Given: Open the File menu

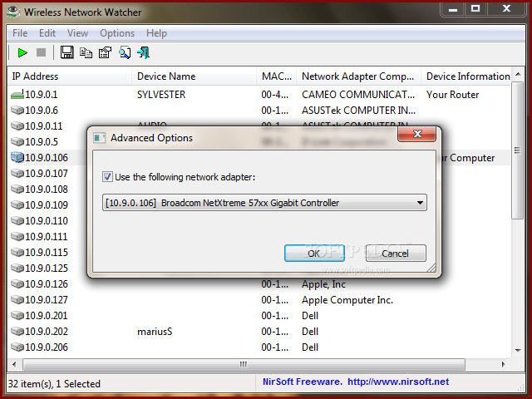Looking at the screenshot, I should pyautogui.click(x=20, y=33).
